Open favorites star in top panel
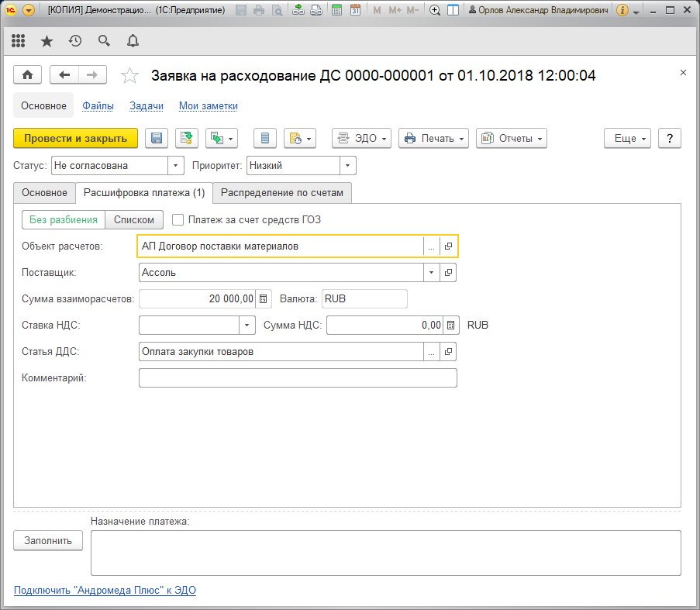Screen dimensions: 700x610 [x=47, y=42]
